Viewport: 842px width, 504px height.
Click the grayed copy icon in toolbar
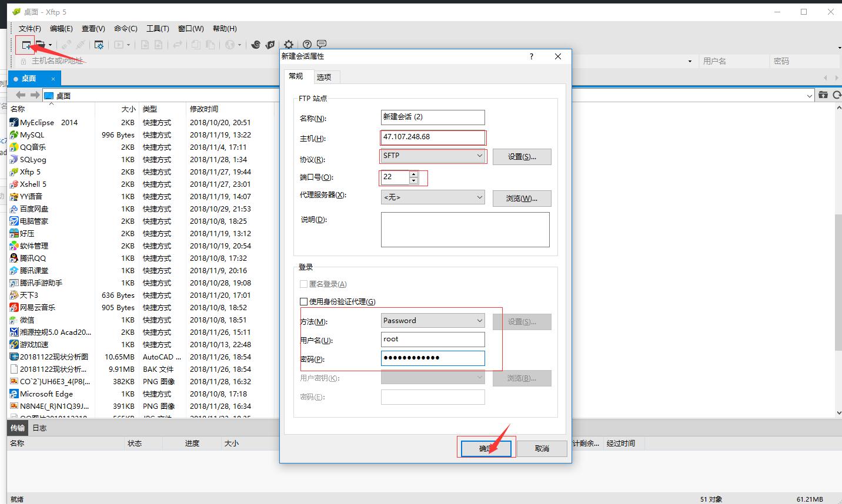(x=196, y=45)
